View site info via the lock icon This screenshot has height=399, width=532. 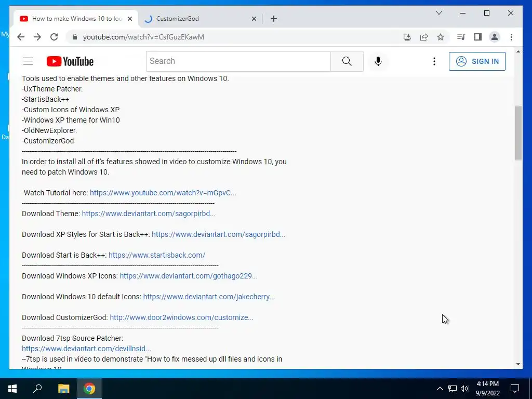(x=75, y=37)
